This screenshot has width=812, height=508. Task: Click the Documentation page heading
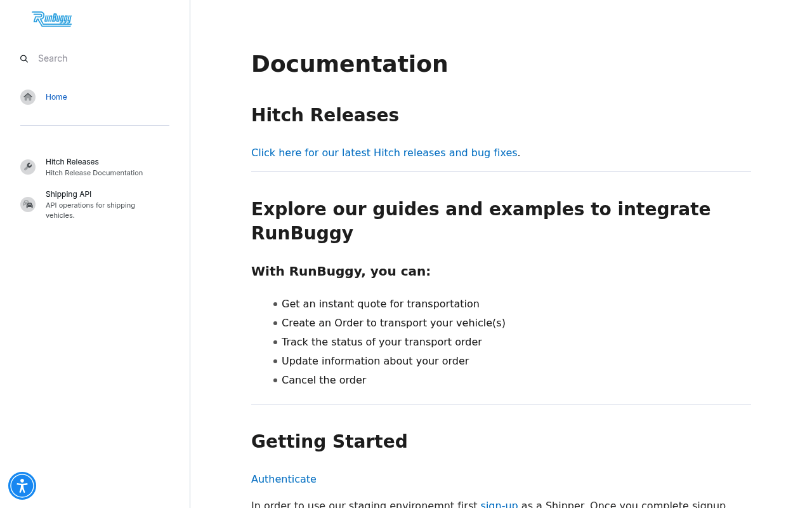pos(350,64)
